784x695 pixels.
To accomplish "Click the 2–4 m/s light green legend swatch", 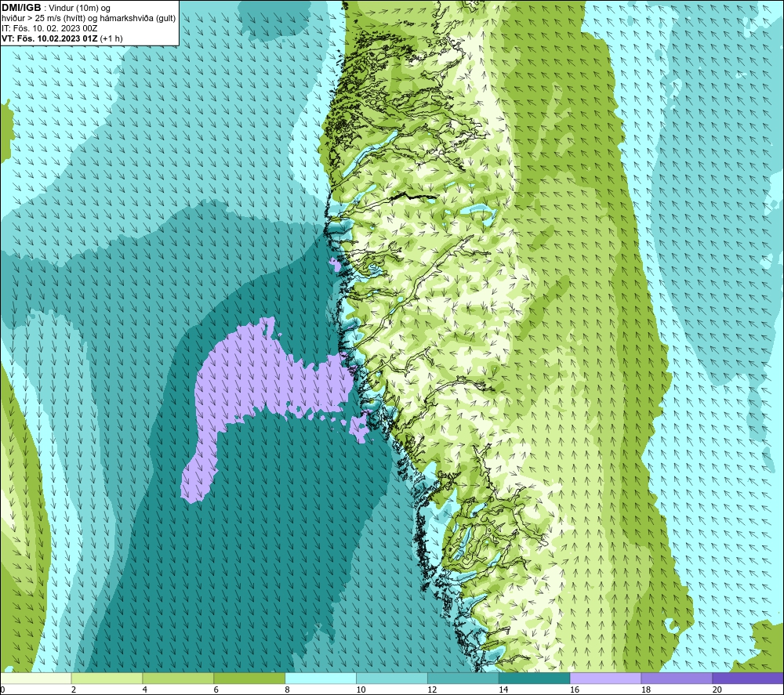I will click(x=107, y=678).
